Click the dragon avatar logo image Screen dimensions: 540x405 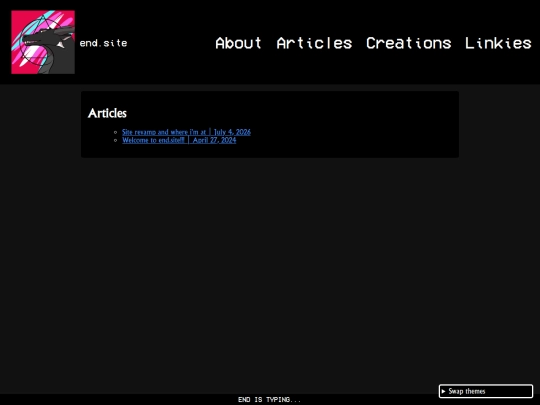43,42
